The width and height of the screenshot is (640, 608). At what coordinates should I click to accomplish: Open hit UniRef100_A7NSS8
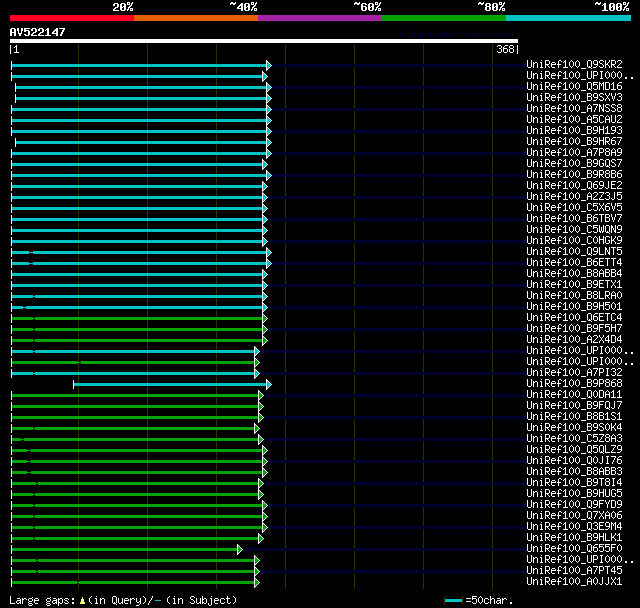click(x=574, y=109)
